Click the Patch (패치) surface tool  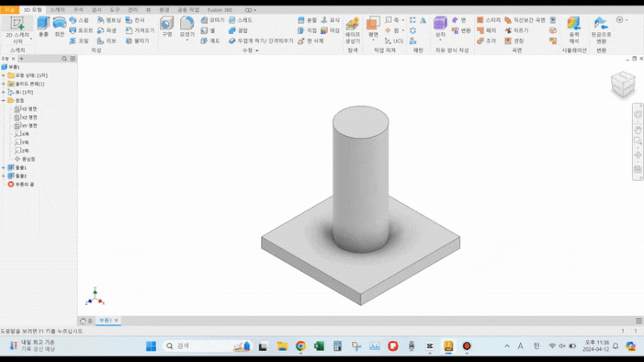coord(487,30)
